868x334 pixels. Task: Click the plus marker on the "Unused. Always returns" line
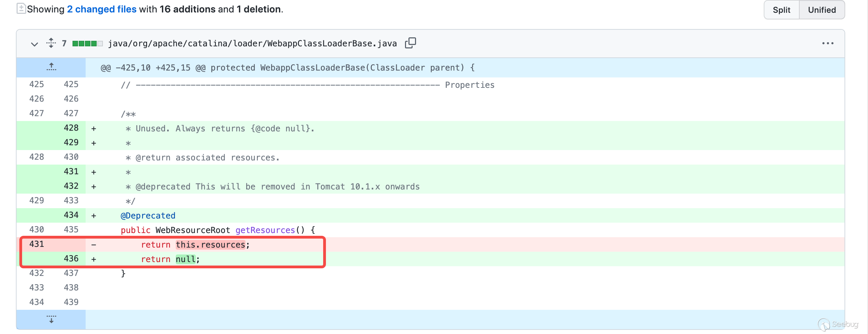click(x=94, y=129)
